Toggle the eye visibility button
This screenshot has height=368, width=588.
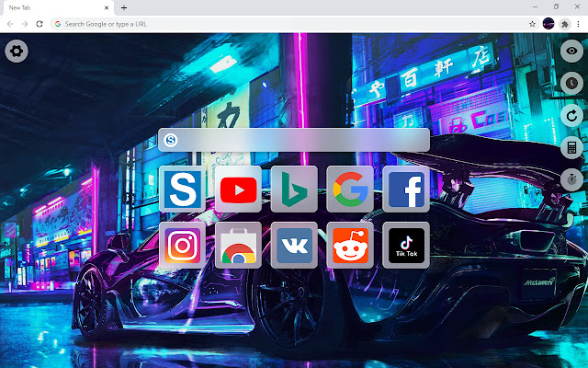571,51
